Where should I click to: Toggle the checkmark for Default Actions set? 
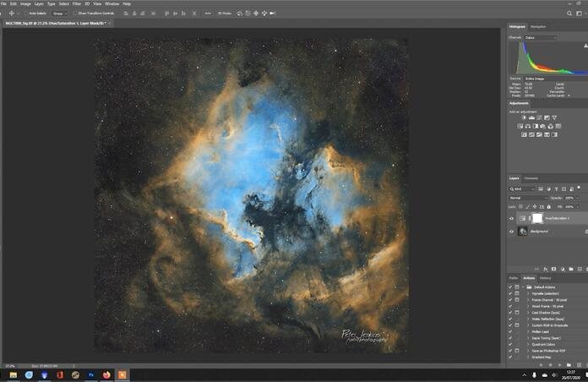(x=510, y=287)
